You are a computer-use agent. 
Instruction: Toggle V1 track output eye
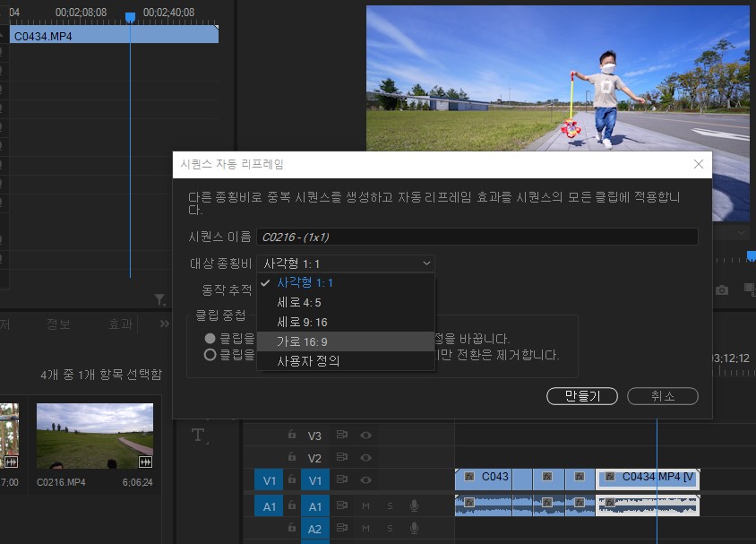point(366,479)
